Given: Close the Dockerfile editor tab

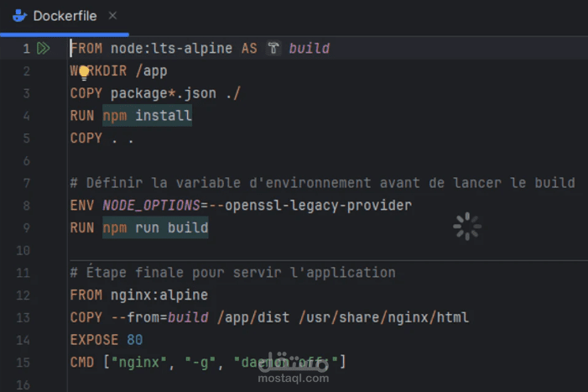Looking at the screenshot, I should [113, 16].
